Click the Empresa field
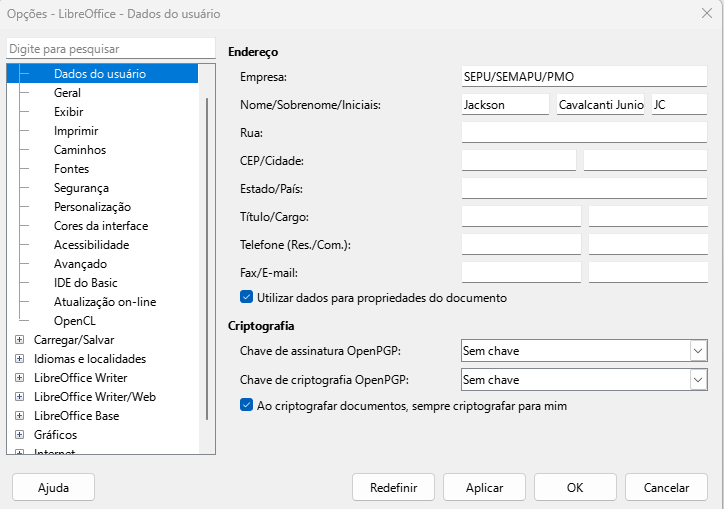Image resolution: width=724 pixels, height=509 pixels. point(584,76)
